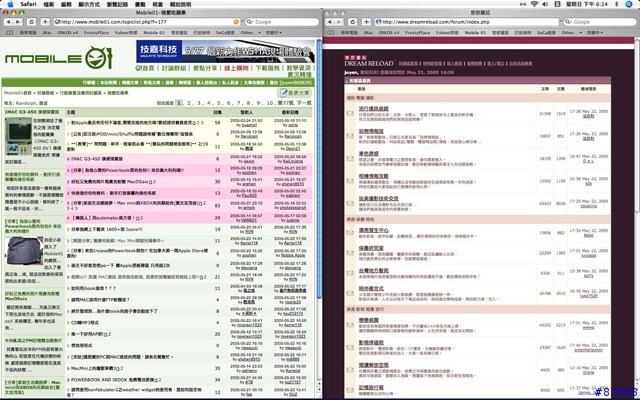Add bookmark with plus button in Mobile01 window
640x400 pixels.
click(45, 22)
